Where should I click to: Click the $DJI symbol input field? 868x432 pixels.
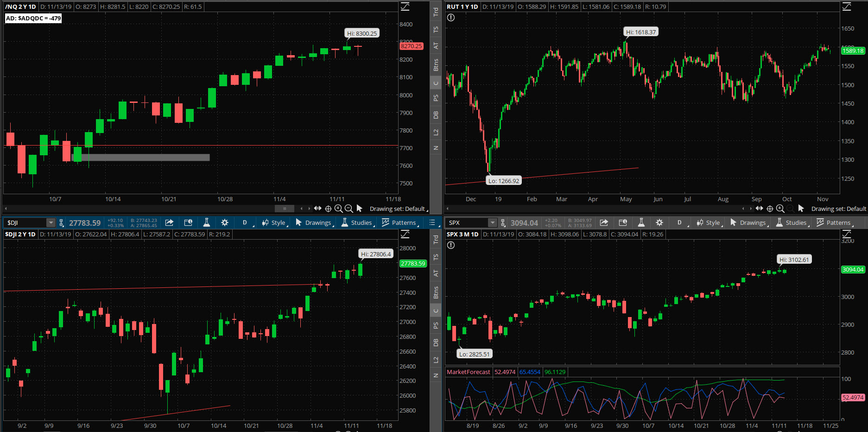pyautogui.click(x=26, y=223)
